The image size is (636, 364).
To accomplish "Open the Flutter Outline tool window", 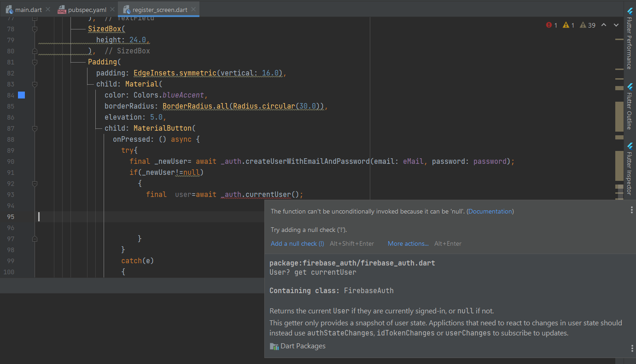I will [x=630, y=106].
